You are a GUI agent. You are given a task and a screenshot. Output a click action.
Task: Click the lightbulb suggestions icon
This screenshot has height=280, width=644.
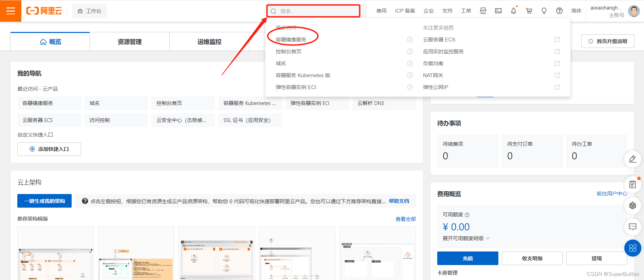point(544,11)
